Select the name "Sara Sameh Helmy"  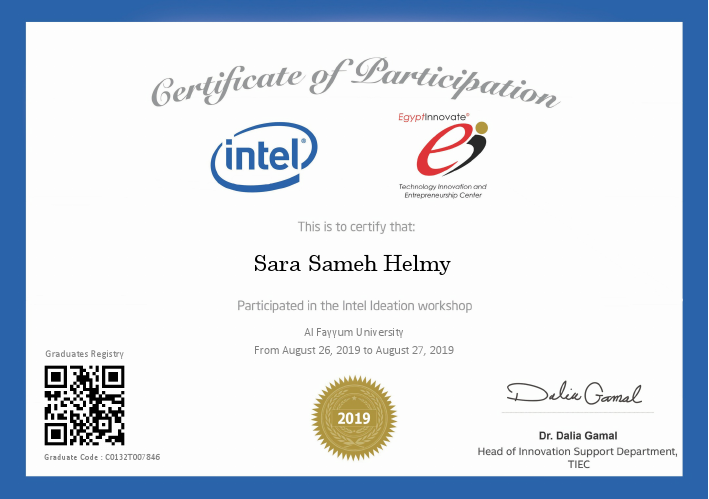[352, 264]
